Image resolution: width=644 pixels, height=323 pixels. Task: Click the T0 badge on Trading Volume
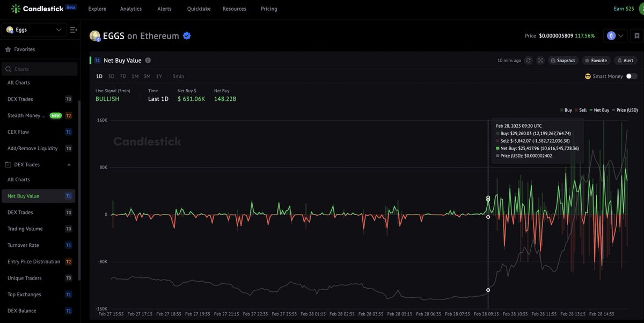tap(68, 229)
